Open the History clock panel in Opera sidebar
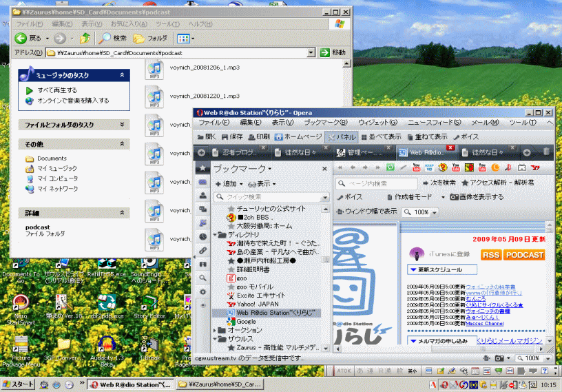Screen dimensions: 562x392 [x=203, y=237]
